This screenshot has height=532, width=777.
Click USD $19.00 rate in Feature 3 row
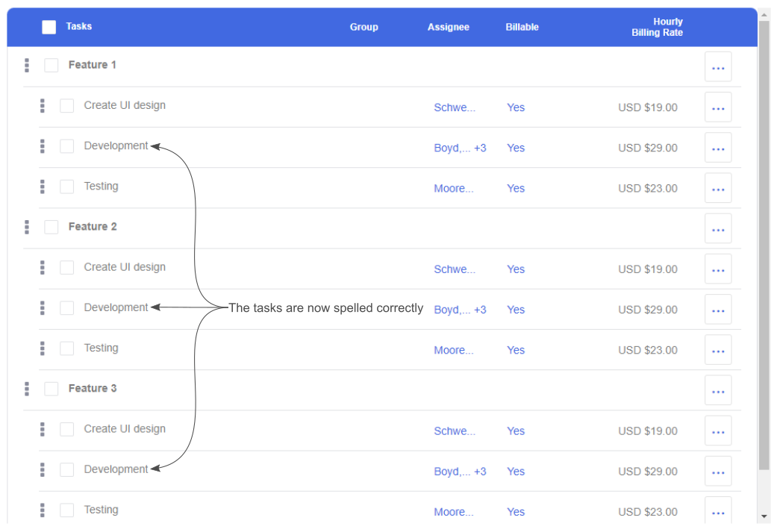tap(648, 431)
